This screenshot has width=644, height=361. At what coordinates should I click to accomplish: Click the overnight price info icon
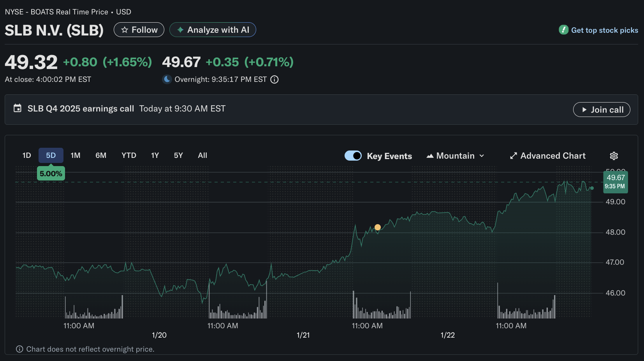[x=274, y=80]
